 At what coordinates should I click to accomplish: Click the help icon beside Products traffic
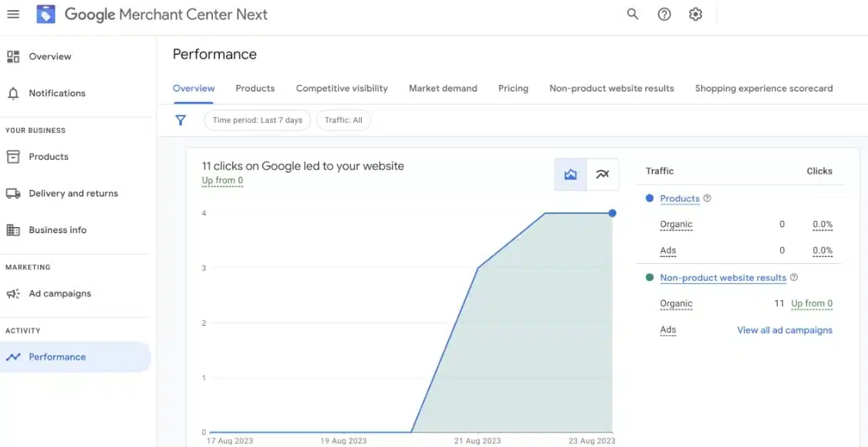pos(707,198)
